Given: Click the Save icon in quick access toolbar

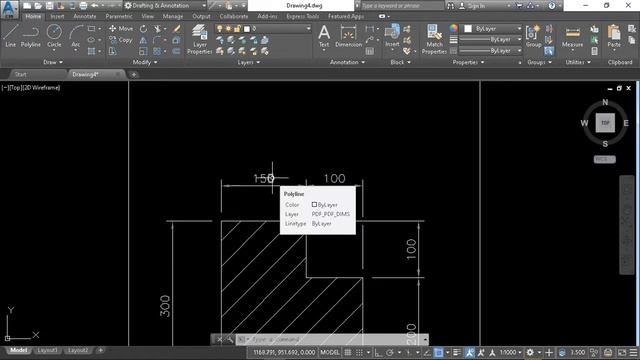Looking at the screenshot, I should coord(49,6).
